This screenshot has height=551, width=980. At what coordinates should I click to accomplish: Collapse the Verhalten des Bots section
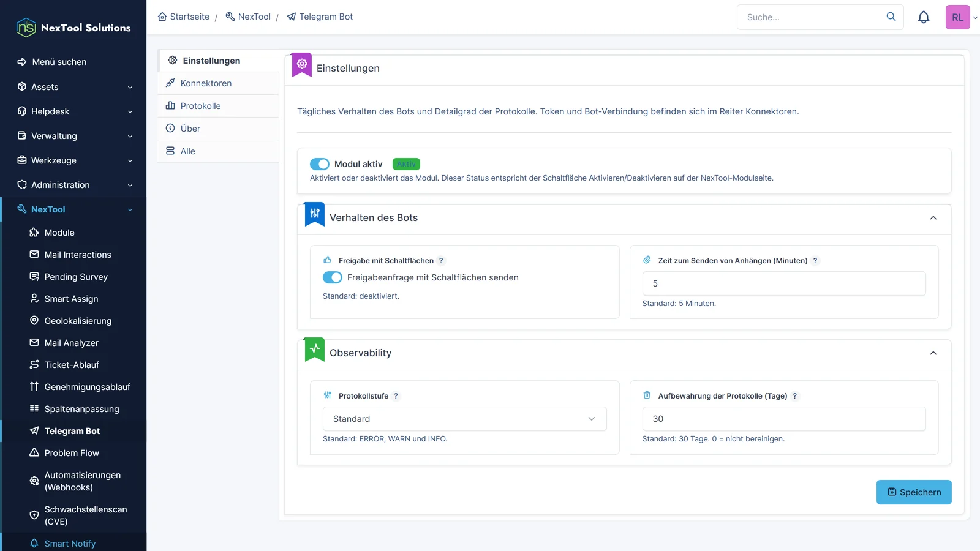tap(933, 218)
